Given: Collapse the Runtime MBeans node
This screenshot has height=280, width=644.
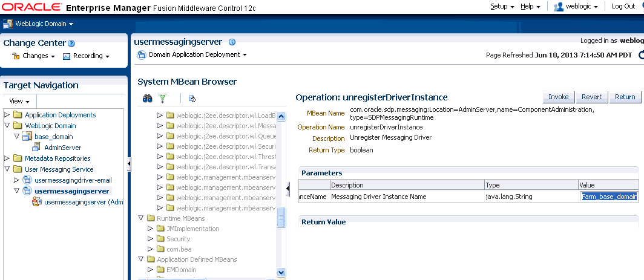Looking at the screenshot, I should [x=140, y=218].
